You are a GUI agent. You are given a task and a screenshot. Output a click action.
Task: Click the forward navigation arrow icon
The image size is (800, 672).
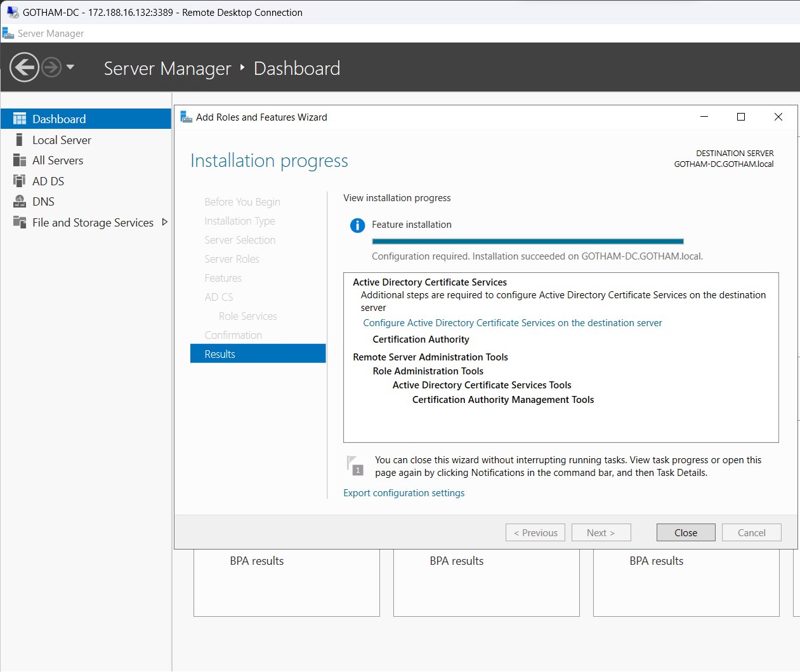[x=52, y=67]
